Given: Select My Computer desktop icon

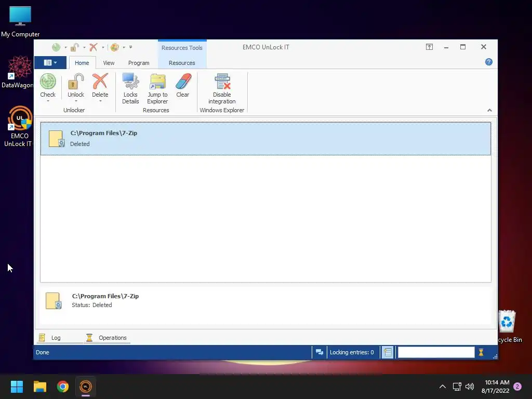Looking at the screenshot, I should [20, 21].
